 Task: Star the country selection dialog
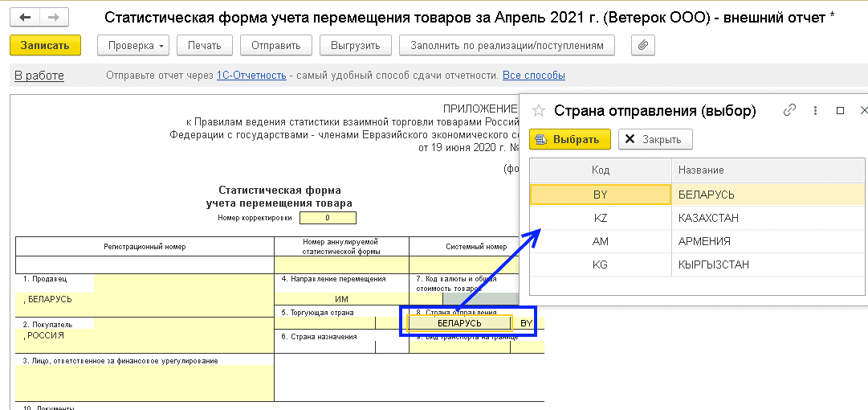540,111
